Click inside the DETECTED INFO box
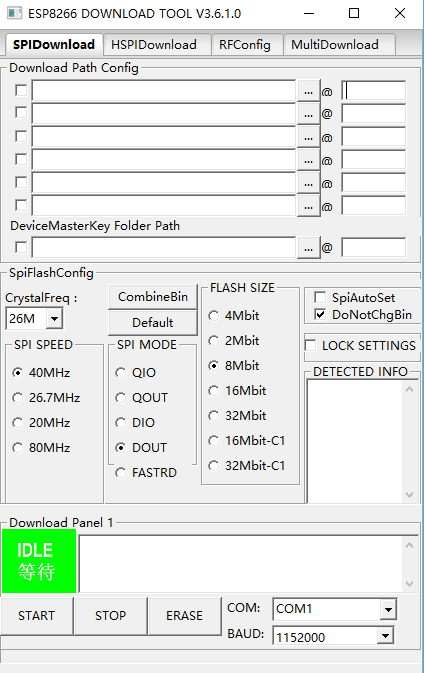 coord(355,441)
